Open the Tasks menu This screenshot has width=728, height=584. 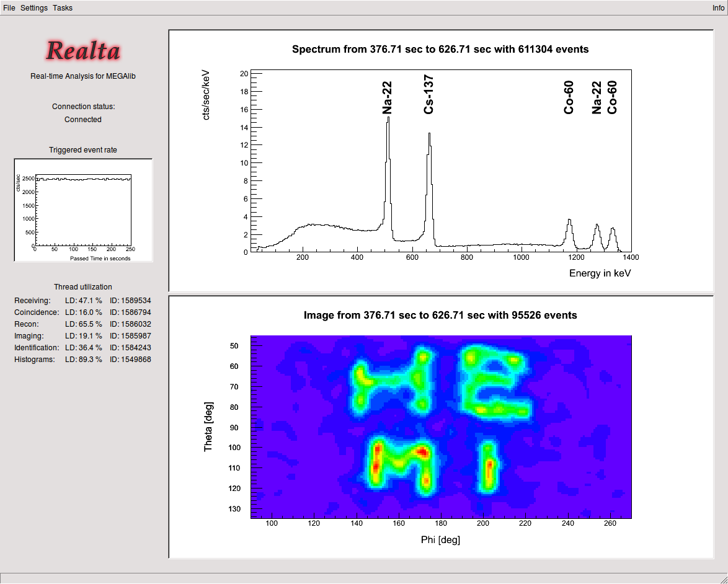coord(62,8)
